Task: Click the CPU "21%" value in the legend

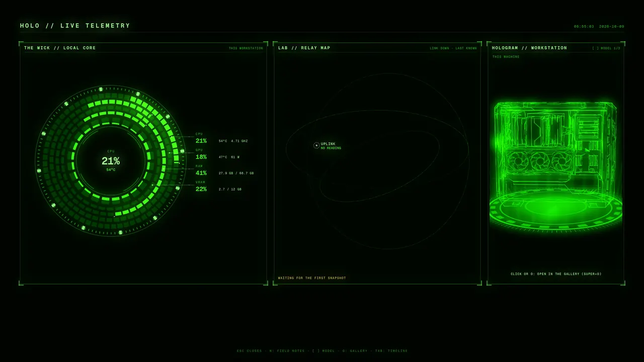Action: pyautogui.click(x=201, y=141)
